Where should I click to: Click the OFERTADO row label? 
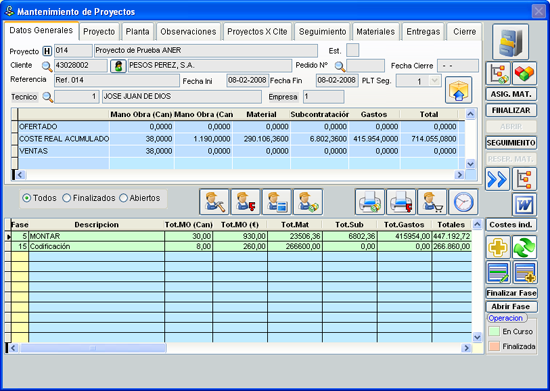tap(38, 127)
